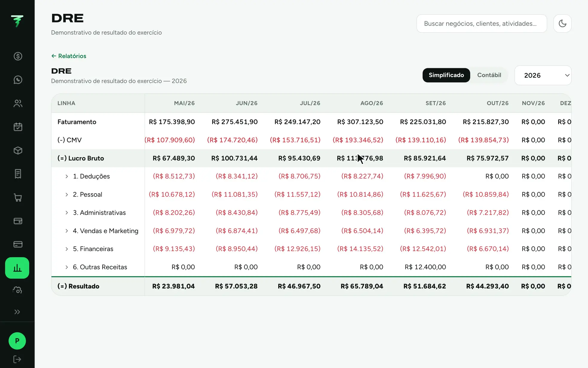Open the WhatsApp chat sidebar icon
The height and width of the screenshot is (368, 588).
(x=18, y=80)
